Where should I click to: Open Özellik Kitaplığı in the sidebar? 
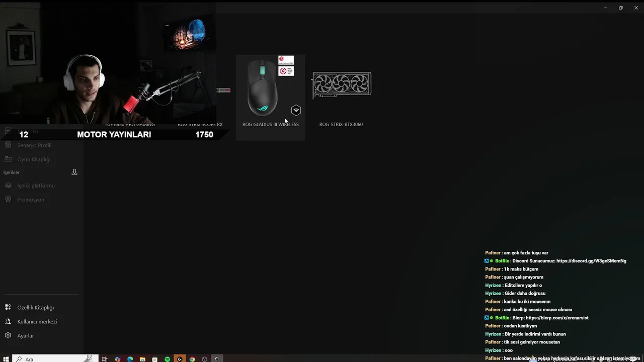[x=35, y=307]
